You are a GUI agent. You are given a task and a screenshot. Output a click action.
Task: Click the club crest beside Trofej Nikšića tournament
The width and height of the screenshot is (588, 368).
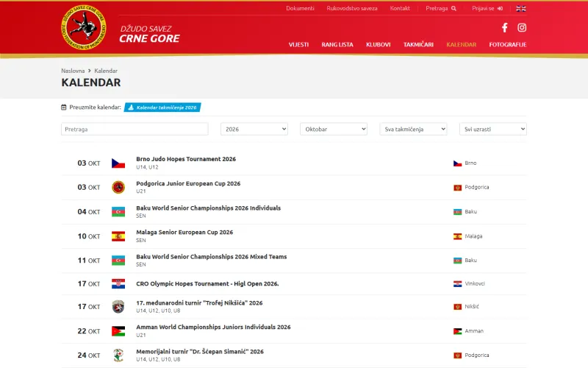118,307
